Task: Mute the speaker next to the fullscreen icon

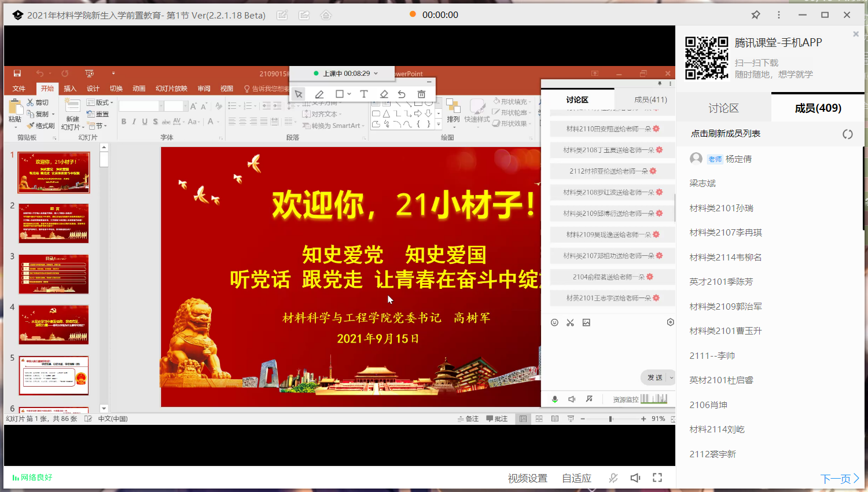Action: pyautogui.click(x=635, y=478)
